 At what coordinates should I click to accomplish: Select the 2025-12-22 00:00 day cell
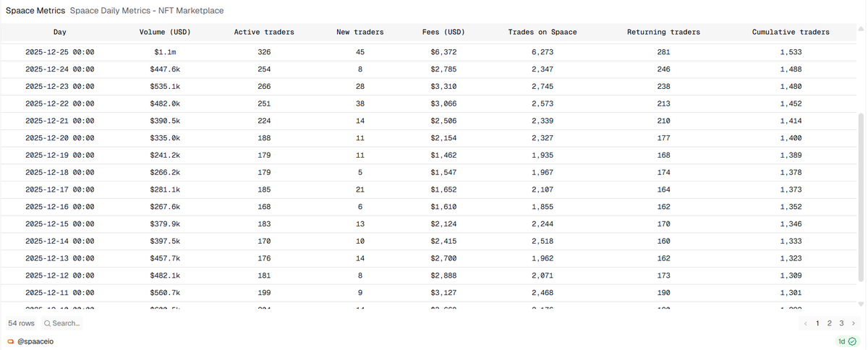point(59,103)
